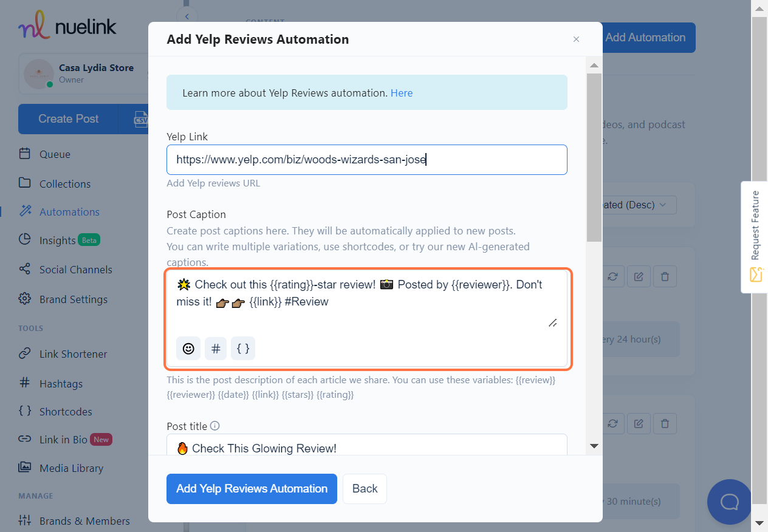Open the Brands & Members sliders icon

(24, 520)
